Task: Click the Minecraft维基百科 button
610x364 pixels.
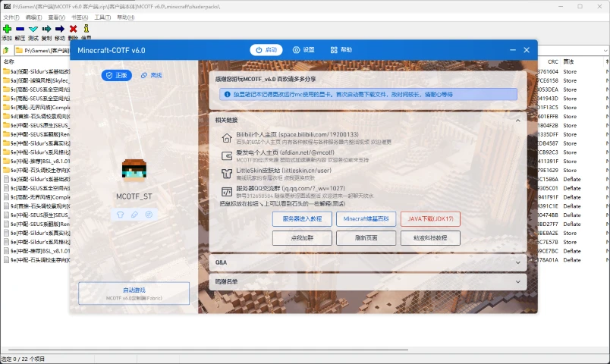Action: (366, 219)
